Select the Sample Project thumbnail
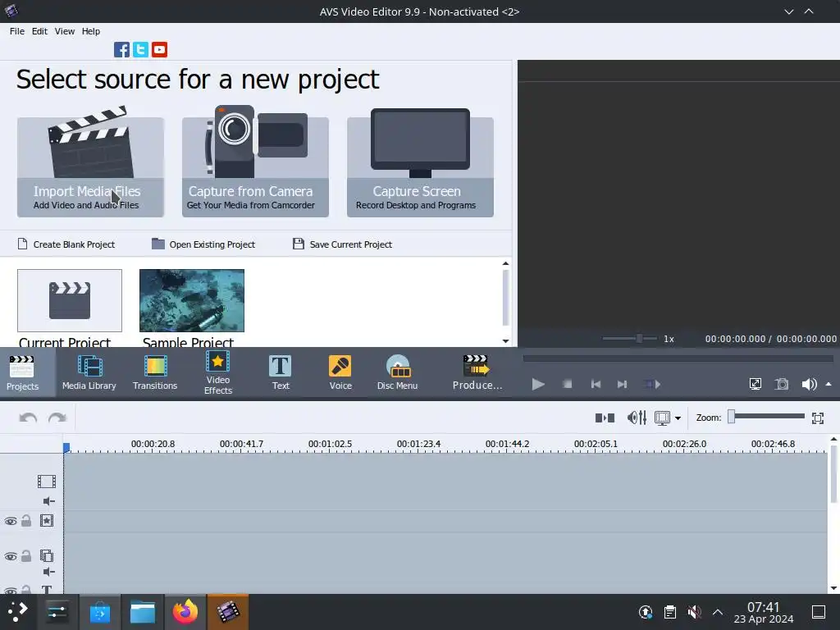The image size is (840, 630). 192,300
